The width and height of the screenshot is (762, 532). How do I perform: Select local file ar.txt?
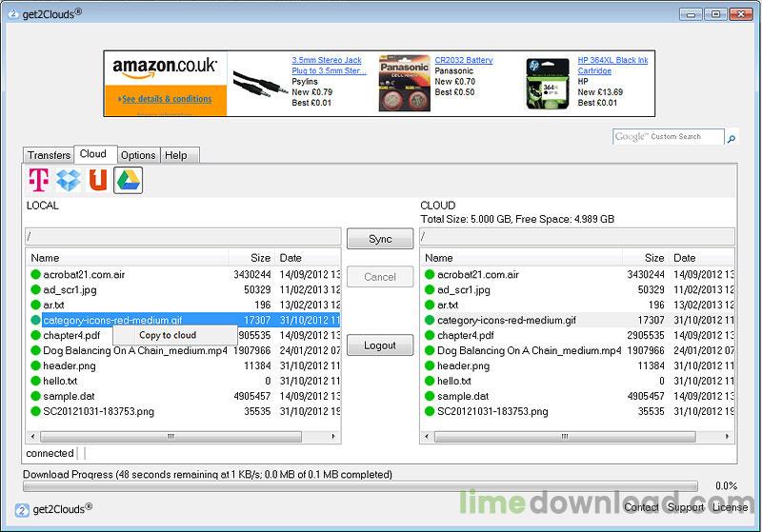pyautogui.click(x=53, y=305)
